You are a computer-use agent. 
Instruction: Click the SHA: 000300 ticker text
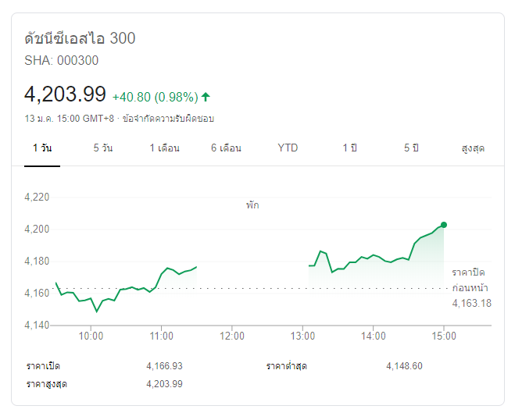62,60
